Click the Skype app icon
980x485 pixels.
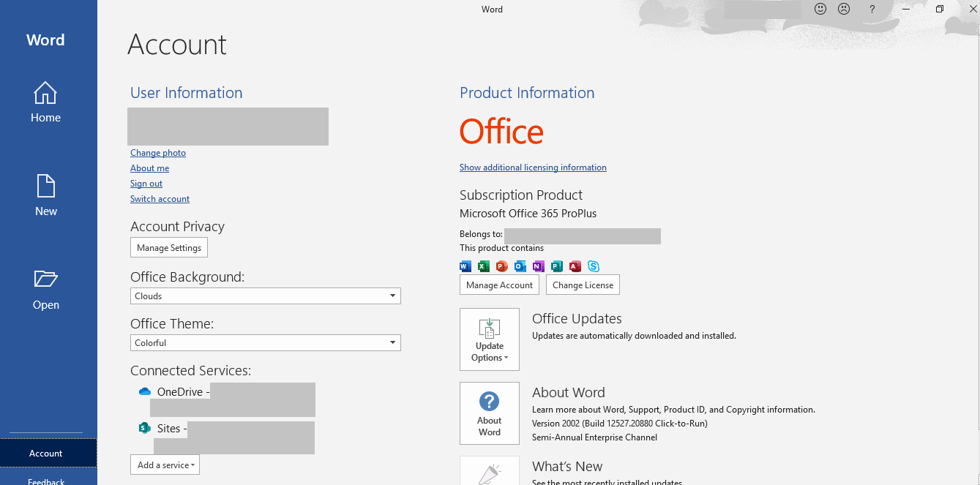594,266
